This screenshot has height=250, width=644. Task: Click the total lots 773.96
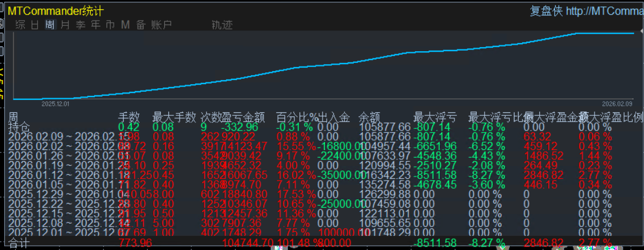pos(135,244)
